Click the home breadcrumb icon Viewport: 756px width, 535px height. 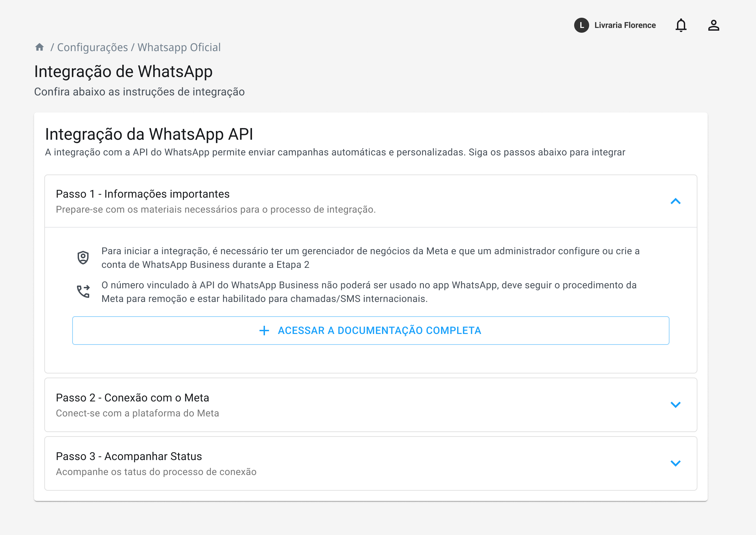coord(40,47)
